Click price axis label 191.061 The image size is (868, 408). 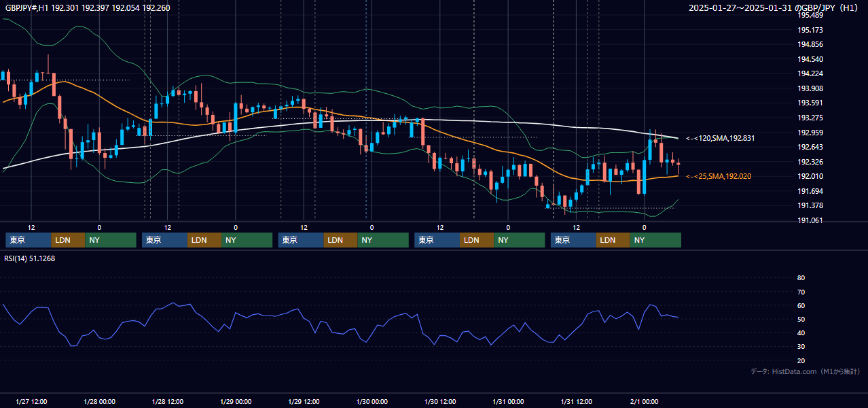pos(810,220)
